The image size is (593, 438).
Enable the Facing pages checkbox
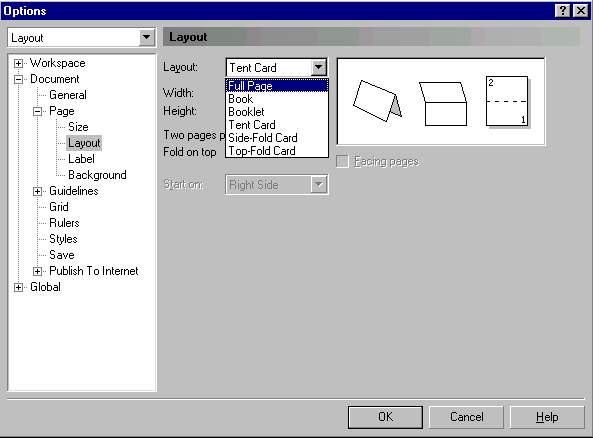[x=342, y=162]
